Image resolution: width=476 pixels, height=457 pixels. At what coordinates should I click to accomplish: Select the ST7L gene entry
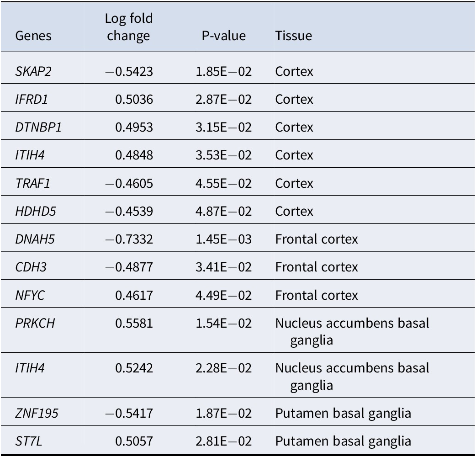29,441
